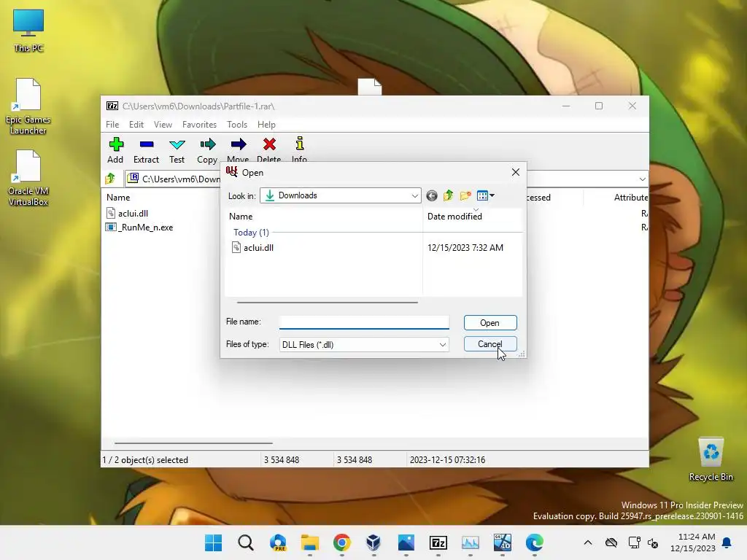The width and height of the screenshot is (747, 560).
Task: Open the File menu in 7-Zip
Action: click(112, 124)
